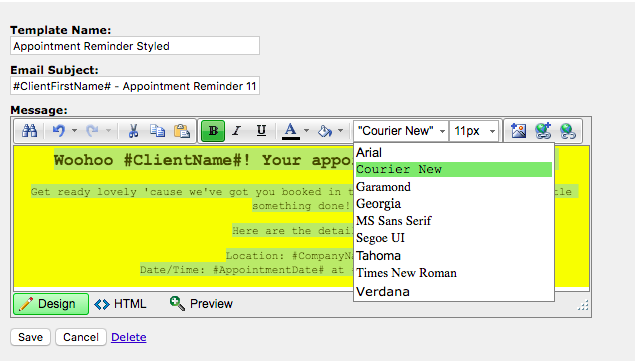Apply the text foreground color

[290, 131]
